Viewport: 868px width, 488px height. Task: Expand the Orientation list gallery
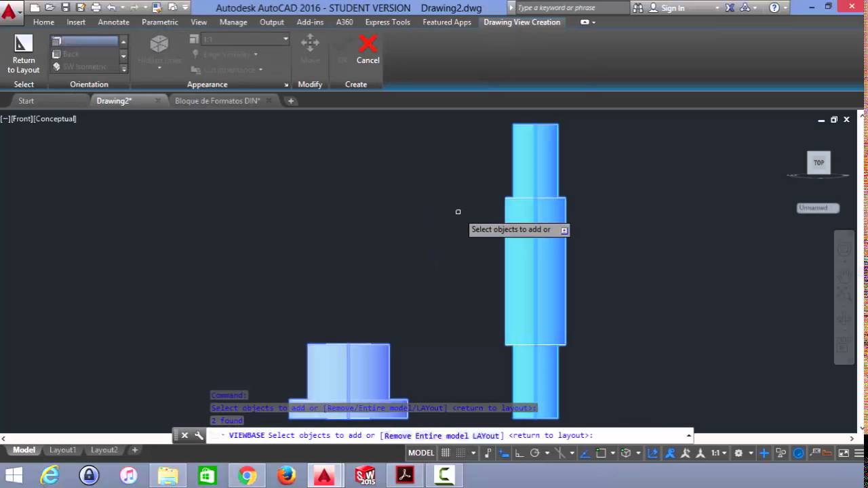[123, 68]
